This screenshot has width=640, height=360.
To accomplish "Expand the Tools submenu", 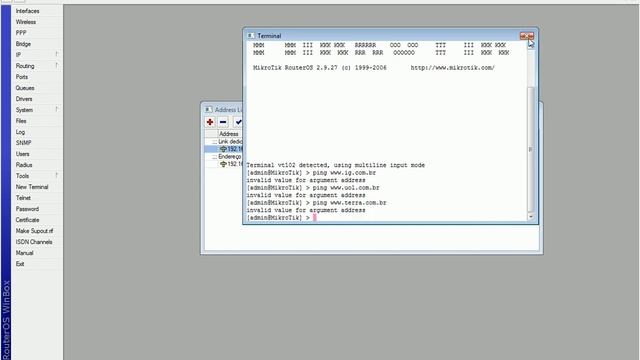I will 37,176.
